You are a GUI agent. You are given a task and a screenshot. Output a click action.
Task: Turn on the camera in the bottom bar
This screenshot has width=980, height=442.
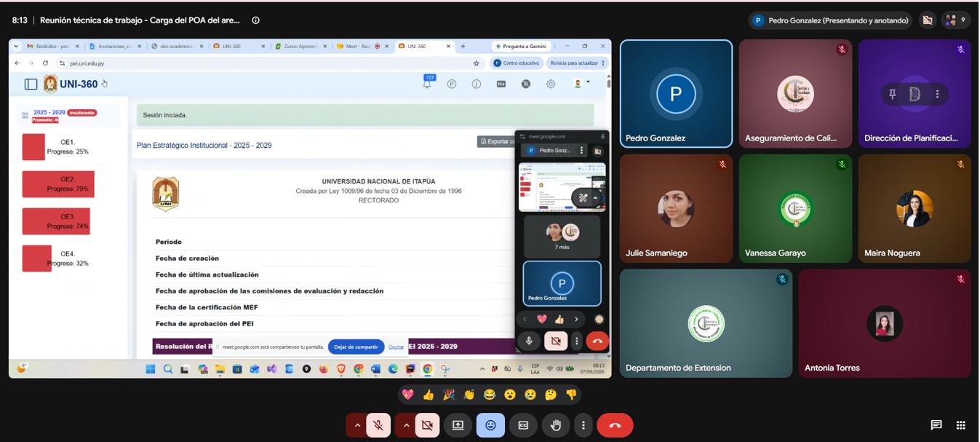pos(427,425)
